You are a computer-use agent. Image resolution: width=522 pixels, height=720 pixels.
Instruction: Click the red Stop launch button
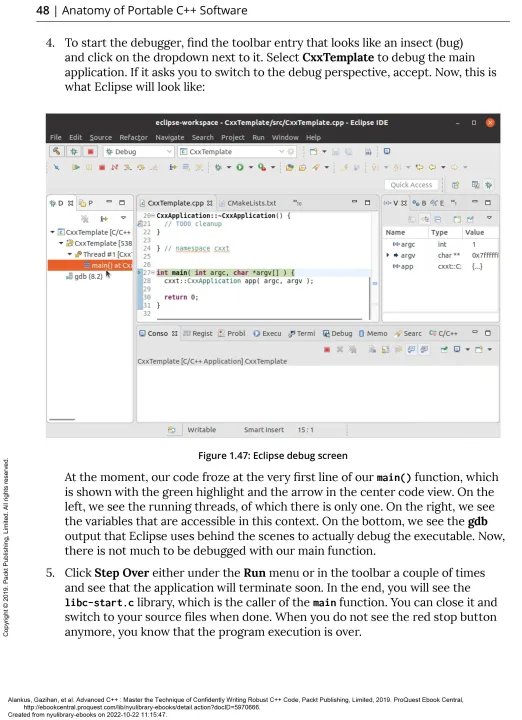pyautogui.click(x=90, y=151)
